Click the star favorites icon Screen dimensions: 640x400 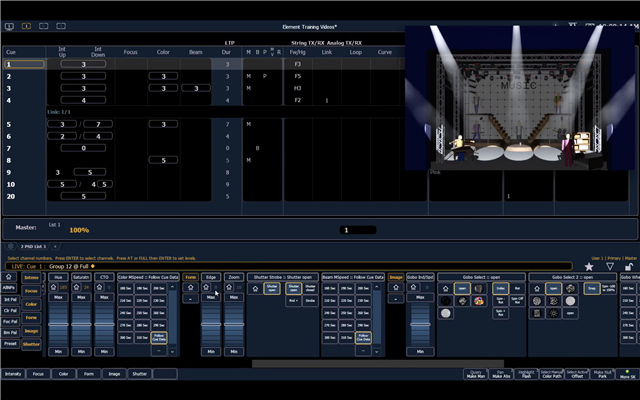[589, 267]
